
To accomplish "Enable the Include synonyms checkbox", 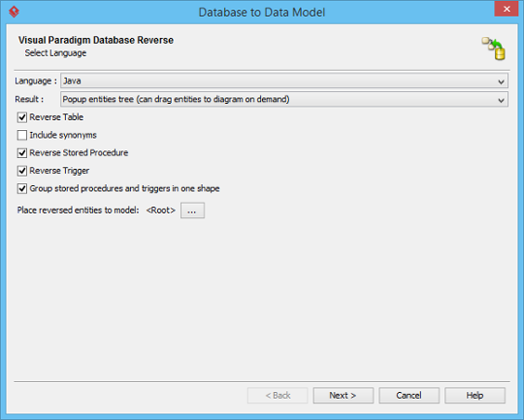I will [22, 136].
